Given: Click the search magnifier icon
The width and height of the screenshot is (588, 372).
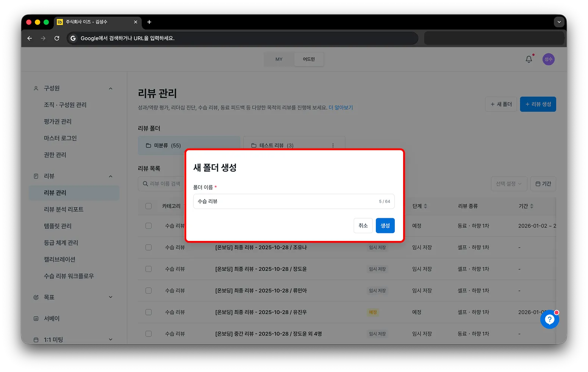Looking at the screenshot, I should (145, 184).
